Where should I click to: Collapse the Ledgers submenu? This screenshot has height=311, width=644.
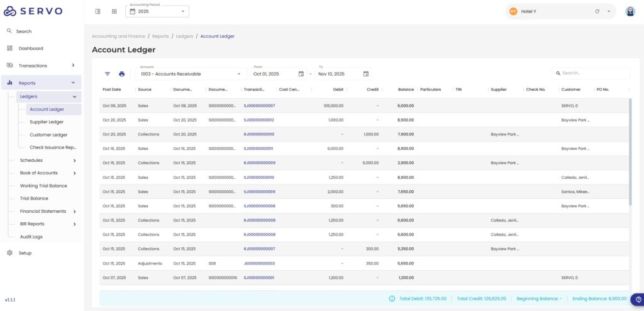pyautogui.click(x=74, y=96)
